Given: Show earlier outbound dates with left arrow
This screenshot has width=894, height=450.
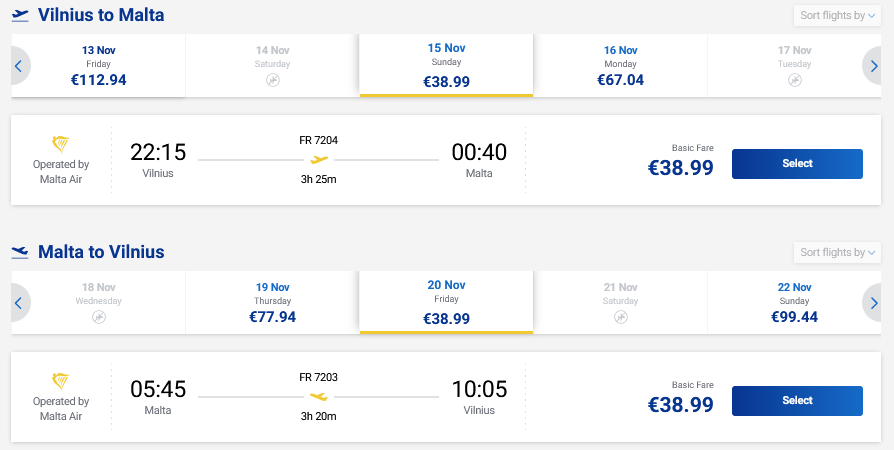Looking at the screenshot, I should [x=19, y=66].
